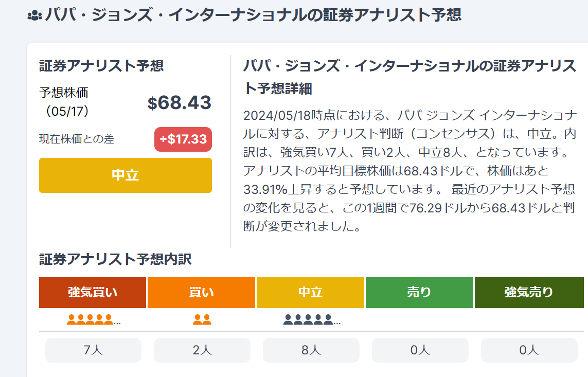588x377 pixels.
Task: Click the 証券アナリスト予想 card heading
Action: point(102,66)
